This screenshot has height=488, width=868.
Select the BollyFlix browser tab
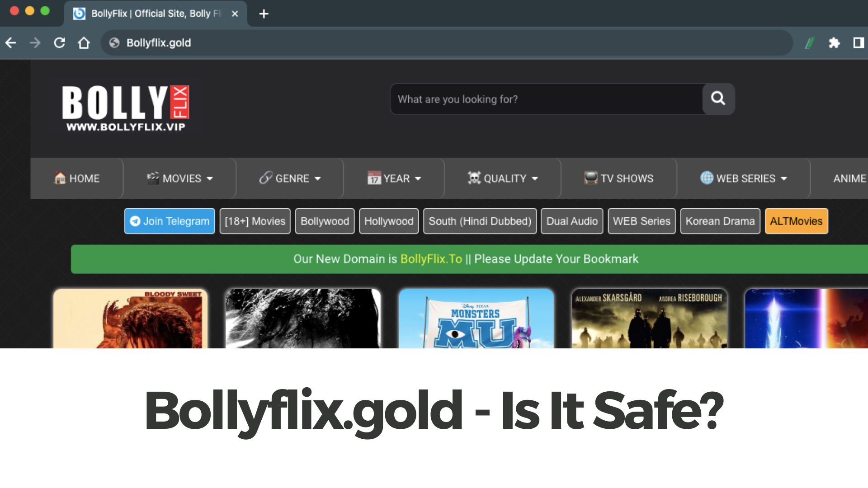[x=156, y=14]
